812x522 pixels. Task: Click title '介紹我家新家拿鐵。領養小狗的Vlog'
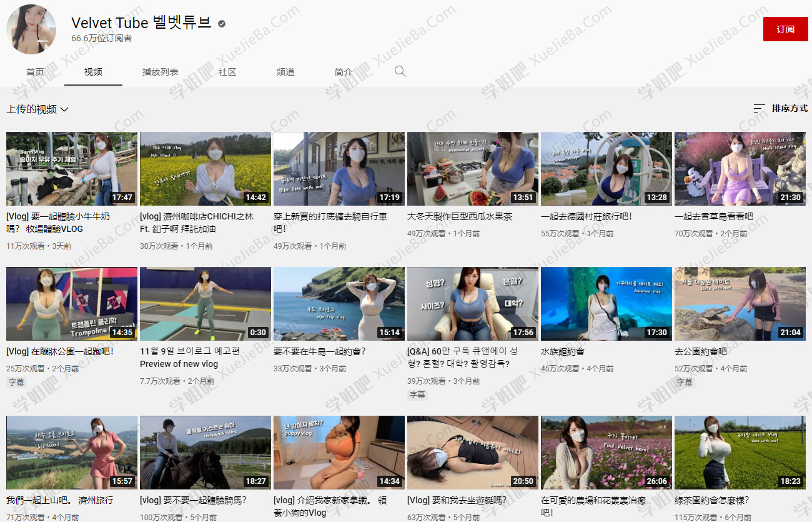[x=330, y=506]
